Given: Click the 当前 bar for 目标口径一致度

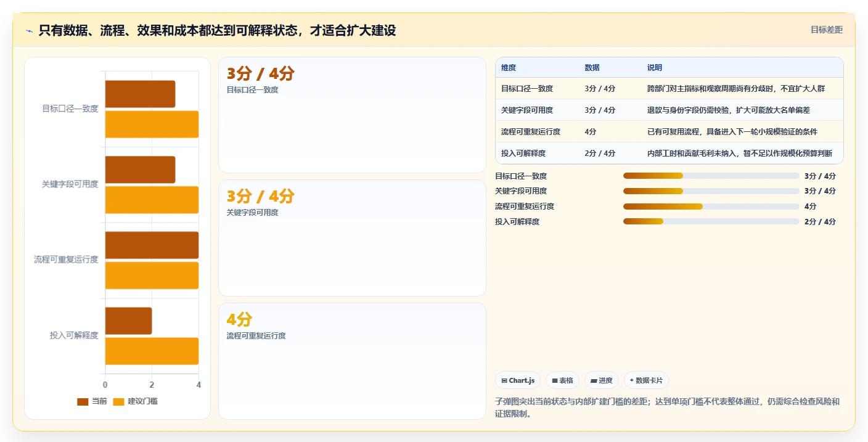Looking at the screenshot, I should coord(140,94).
